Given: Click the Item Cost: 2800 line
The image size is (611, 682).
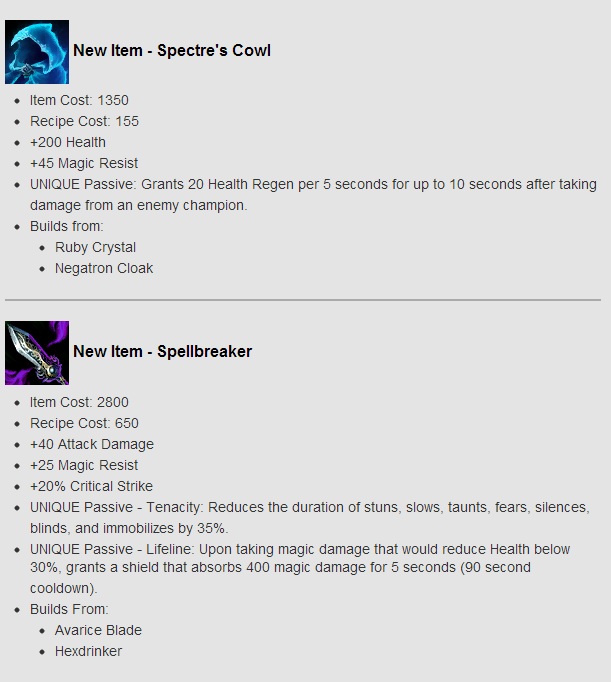Looking at the screenshot, I should 79,402.
